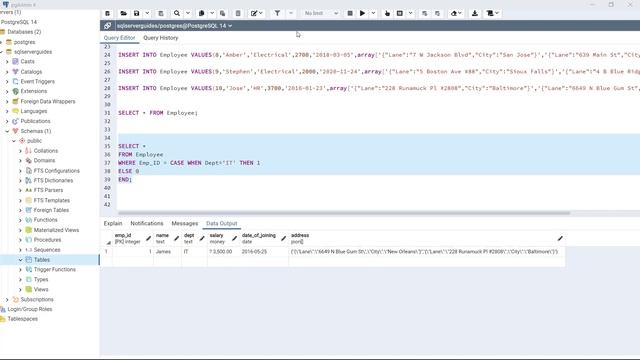Collapse the public schema node
The image size is (640, 360).
pos(14,141)
